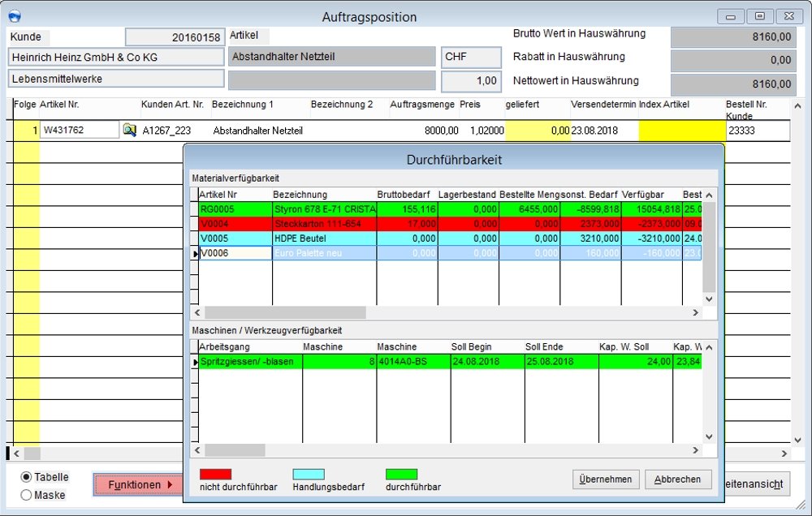Click the machine table horizontal scroll-right arrow
The width and height of the screenshot is (812, 516).
click(696, 450)
